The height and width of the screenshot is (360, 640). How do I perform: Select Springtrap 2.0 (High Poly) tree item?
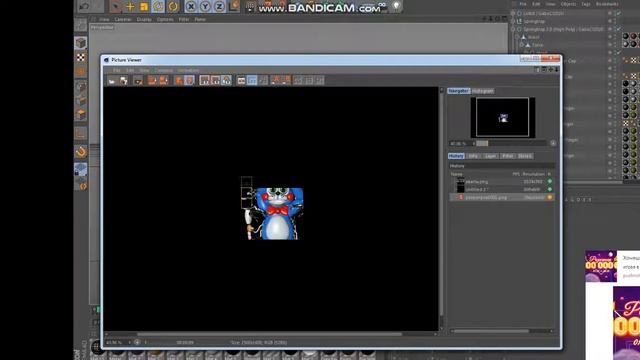pos(563,29)
